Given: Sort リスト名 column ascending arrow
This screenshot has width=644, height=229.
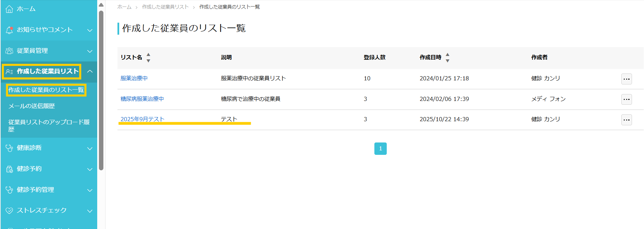Looking at the screenshot, I should click(x=148, y=55).
